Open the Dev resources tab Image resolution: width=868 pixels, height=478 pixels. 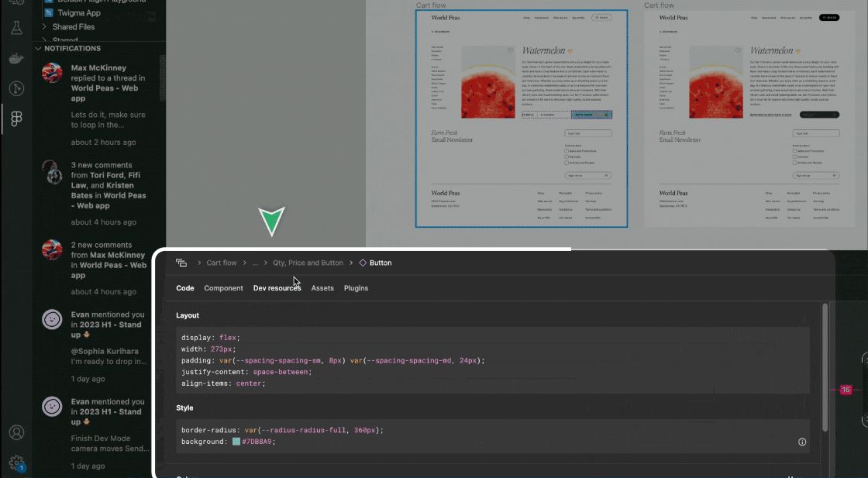277,288
